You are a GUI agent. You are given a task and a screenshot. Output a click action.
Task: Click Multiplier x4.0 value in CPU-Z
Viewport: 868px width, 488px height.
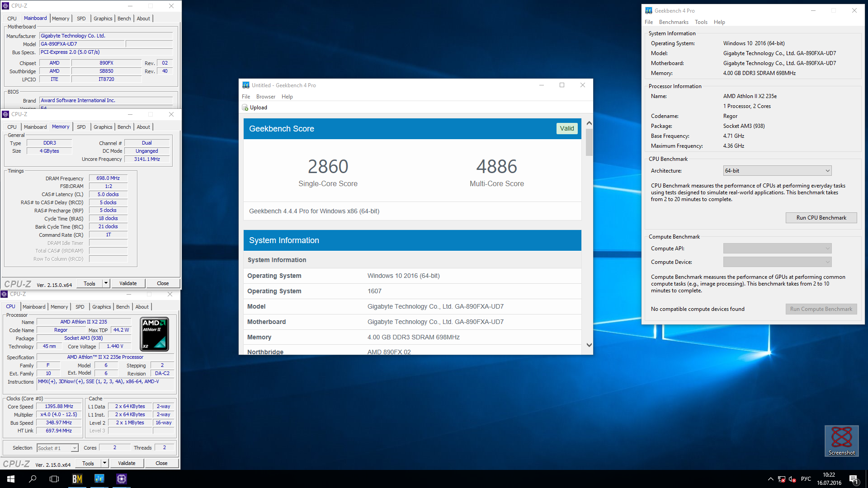59,415
